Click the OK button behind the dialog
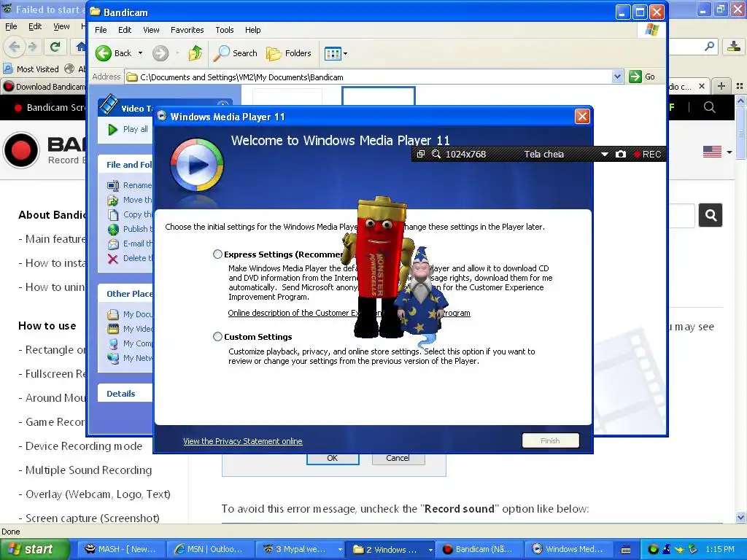Screen dimensions: 747x560 click(333, 459)
